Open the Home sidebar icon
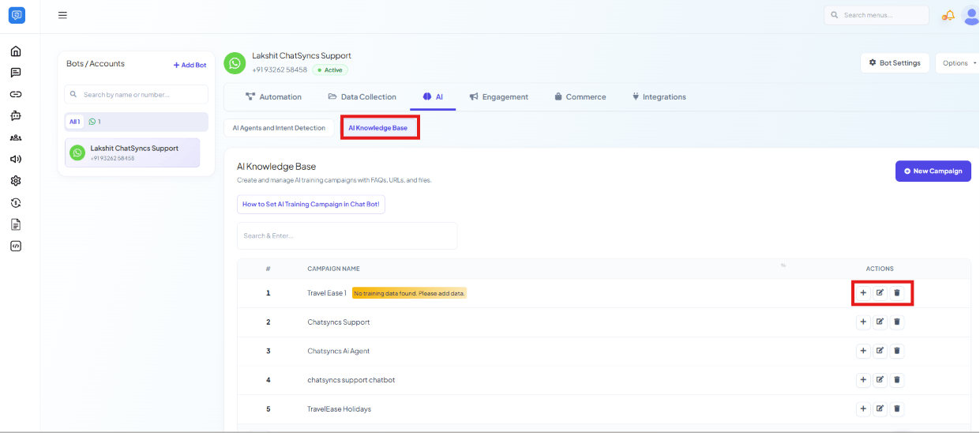The height and width of the screenshot is (433, 980). click(x=16, y=51)
